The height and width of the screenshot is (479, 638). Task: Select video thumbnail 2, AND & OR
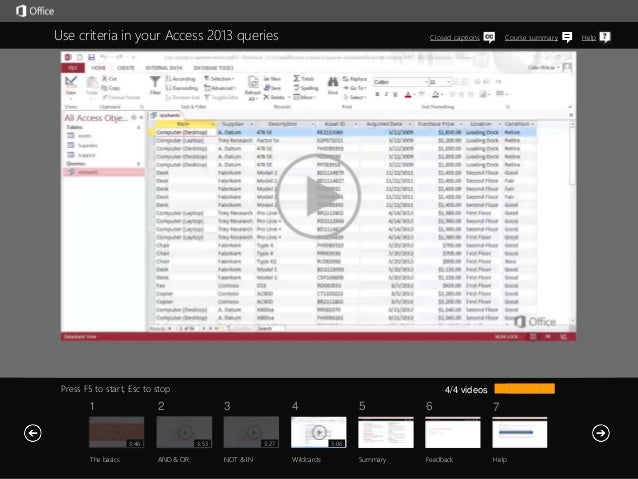coord(184,432)
